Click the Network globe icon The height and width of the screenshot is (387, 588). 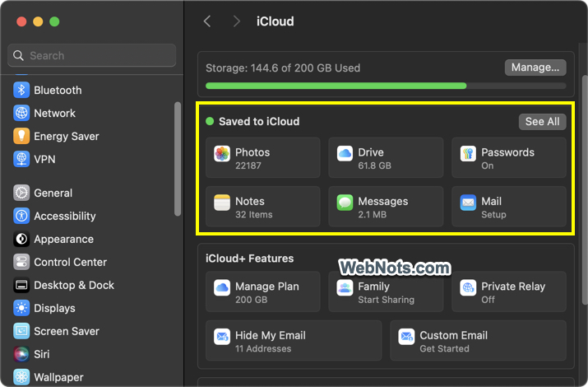[21, 113]
